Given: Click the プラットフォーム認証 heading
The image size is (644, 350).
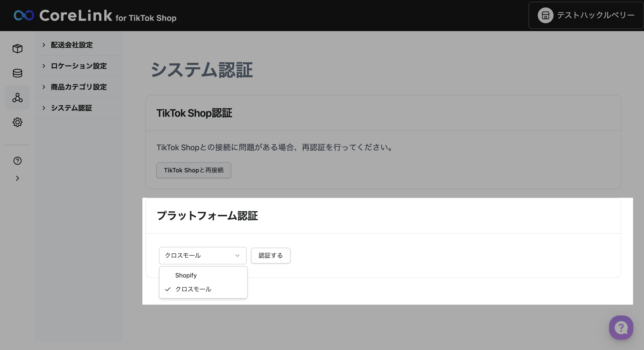Looking at the screenshot, I should tap(207, 216).
